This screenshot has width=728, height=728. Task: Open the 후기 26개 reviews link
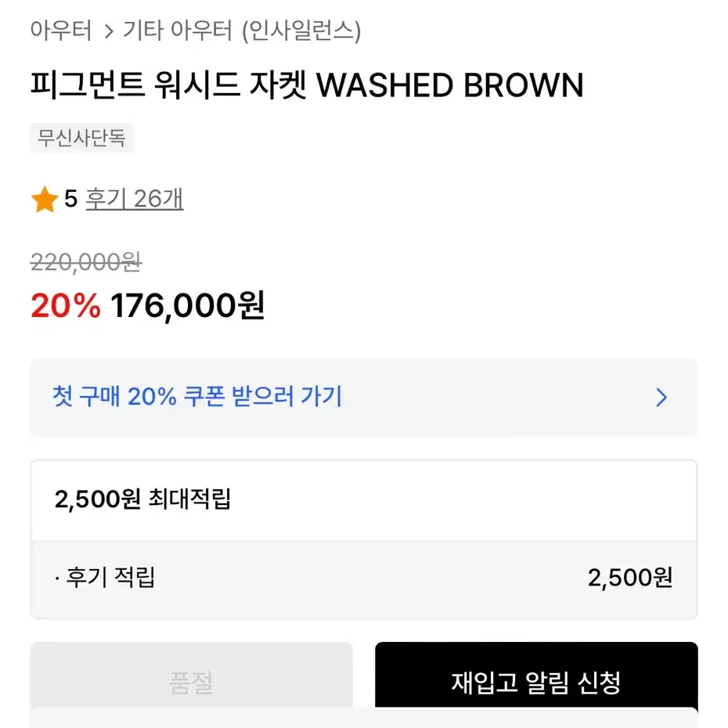tap(135, 200)
